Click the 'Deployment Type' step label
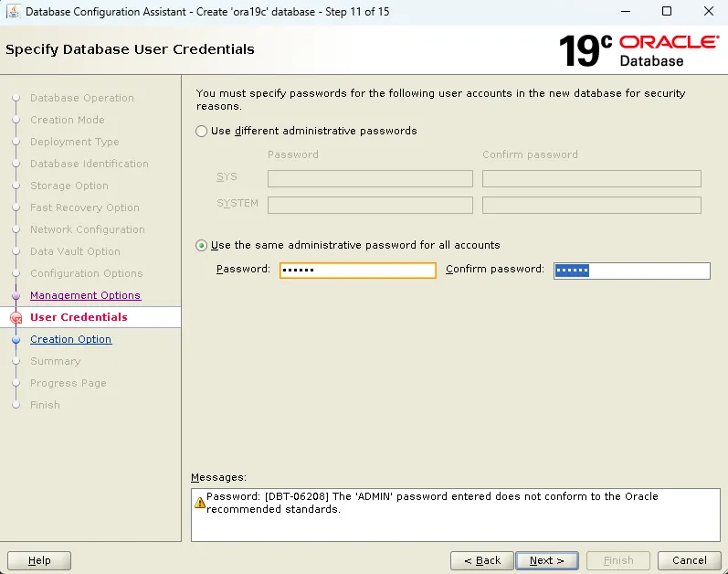Screen dimensions: 728x574 [x=75, y=142]
